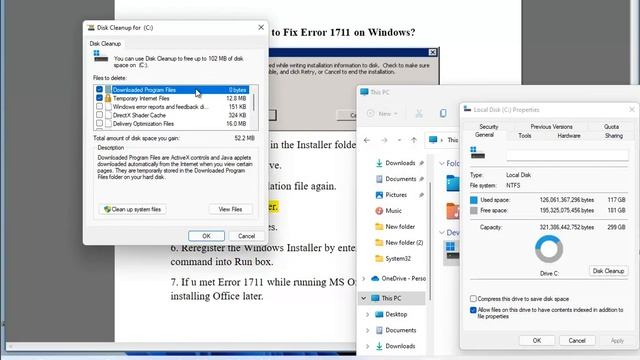Screen dimensions: 640x360
Task: Check Delivery Optimization Files checkbox
Action: (x=99, y=123)
